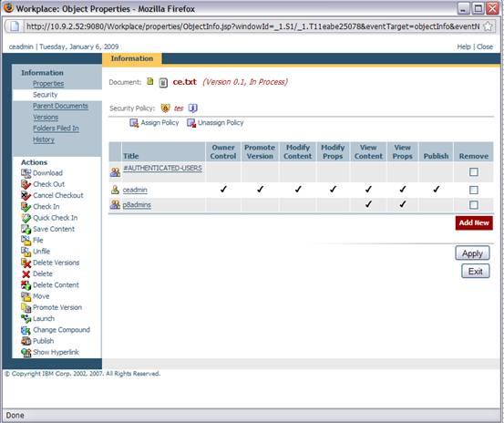The height and width of the screenshot is (423, 504).
Task: Click the Check Out icon
Action: 26,184
